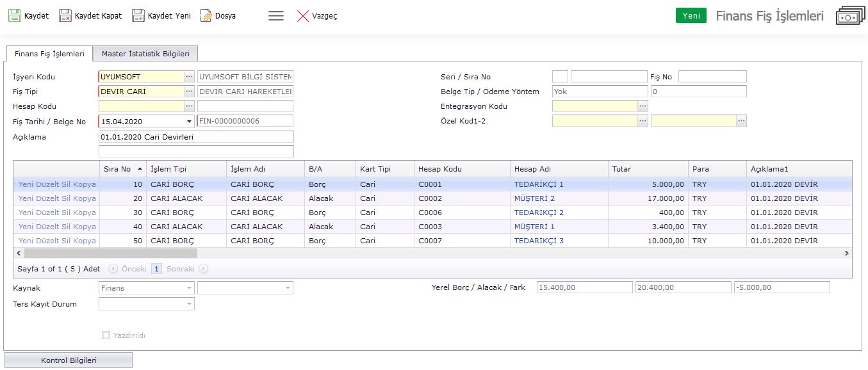Open the TEDARİKÇİ 1 account link
Image resolution: width=868 pixels, height=370 pixels.
pos(539,184)
